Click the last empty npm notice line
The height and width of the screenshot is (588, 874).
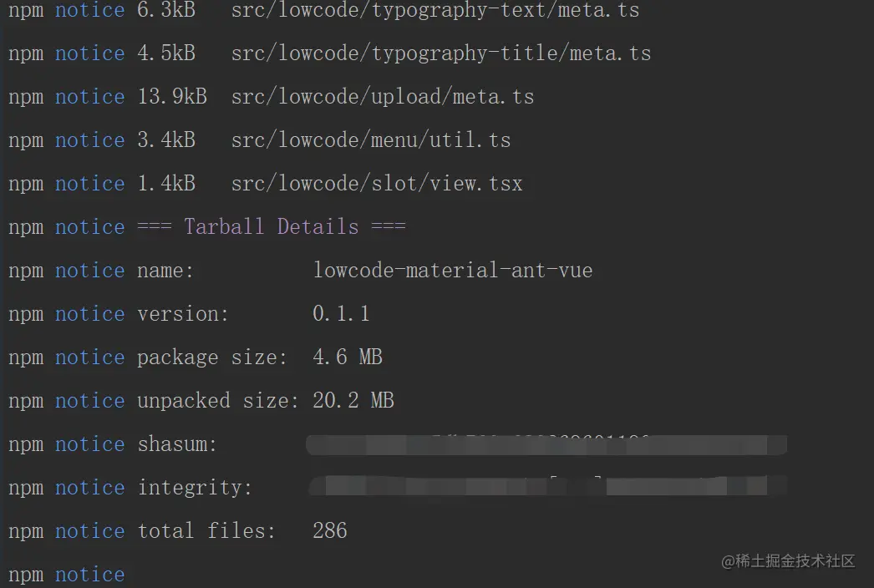coord(66,575)
